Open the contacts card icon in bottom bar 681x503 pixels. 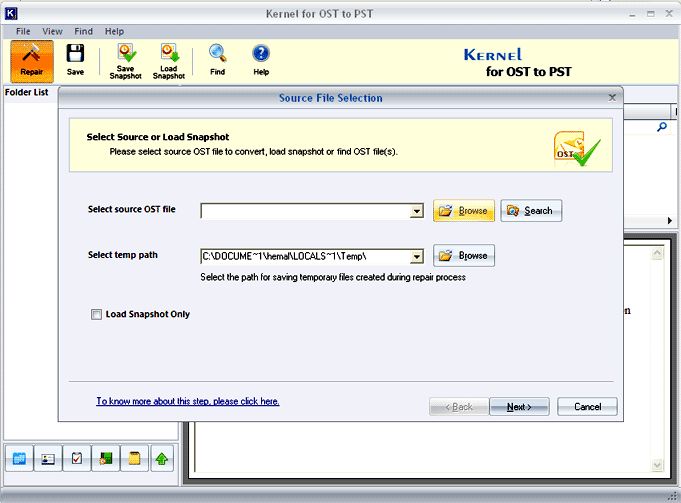(48, 458)
